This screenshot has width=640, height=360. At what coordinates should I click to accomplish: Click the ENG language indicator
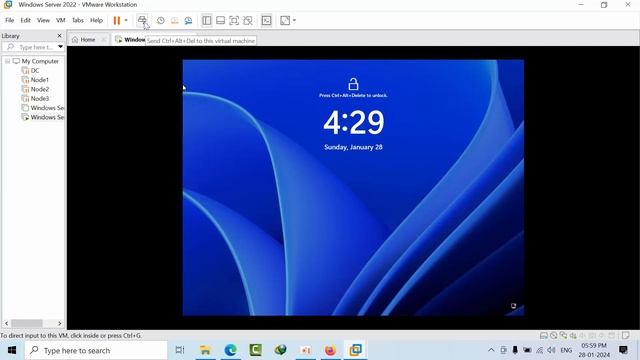(566, 350)
